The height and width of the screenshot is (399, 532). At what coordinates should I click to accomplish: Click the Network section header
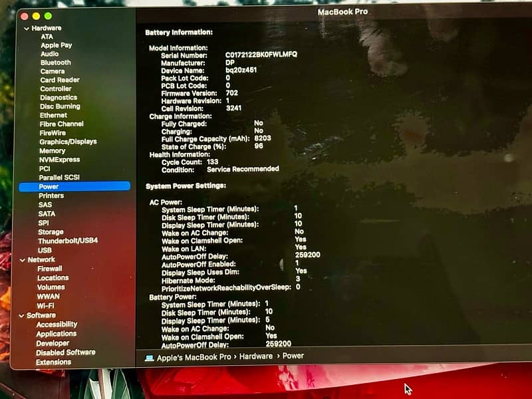pyautogui.click(x=41, y=260)
